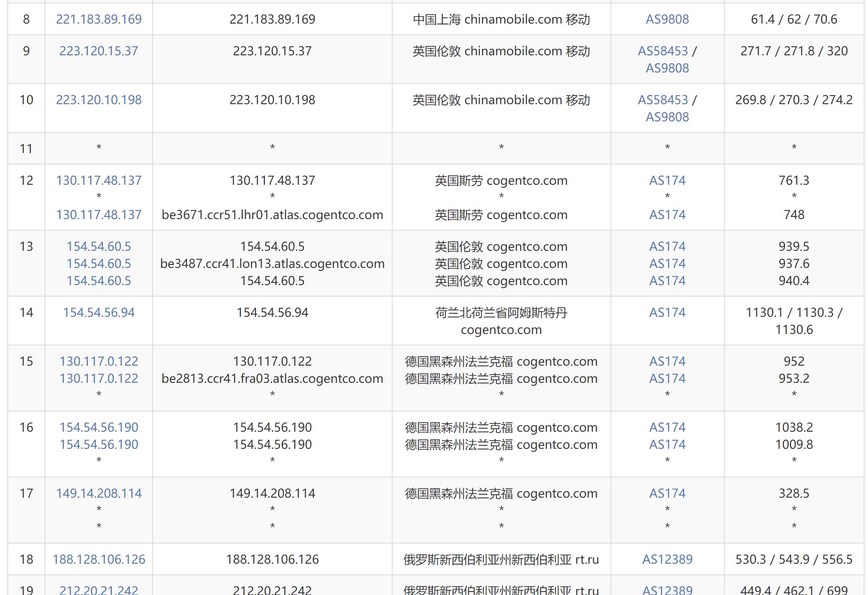Click AS9808 link in hop 9 row
Image resolution: width=868 pixels, height=595 pixels.
click(x=667, y=68)
